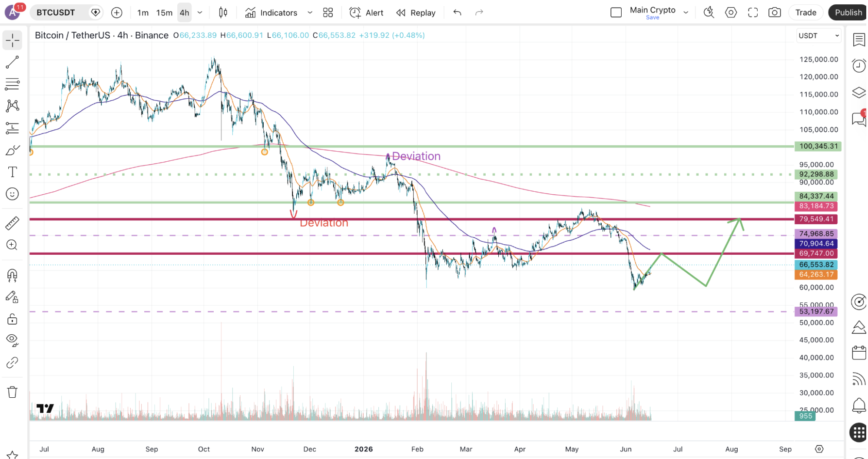Screen dimensions: 868x459
Task: Open the Main Crypto layout dropdown arrow
Action: (686, 13)
